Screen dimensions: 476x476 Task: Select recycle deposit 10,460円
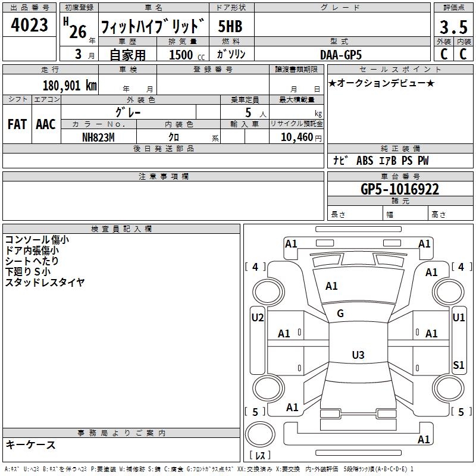coord(301,137)
